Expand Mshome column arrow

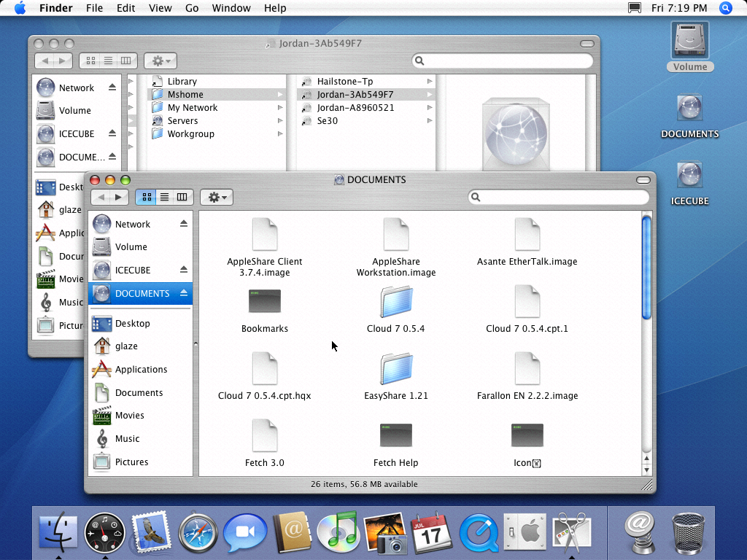(280, 94)
